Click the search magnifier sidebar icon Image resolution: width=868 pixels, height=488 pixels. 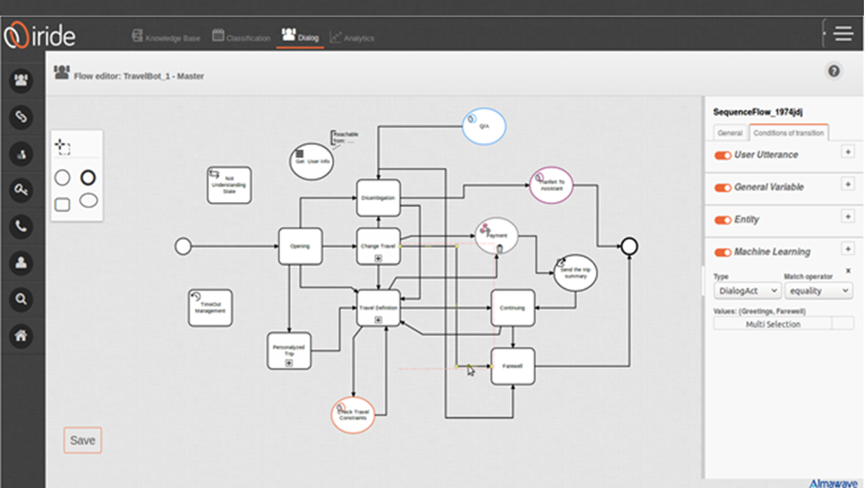(x=21, y=299)
